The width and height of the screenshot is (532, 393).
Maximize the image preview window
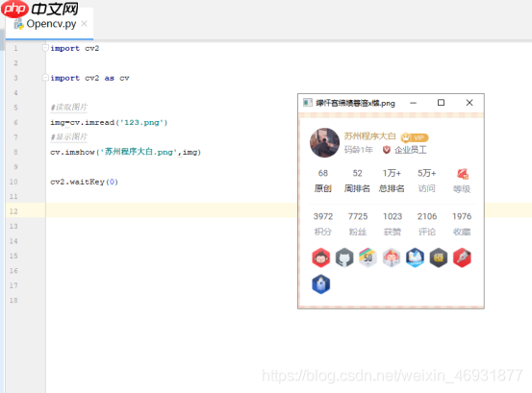point(441,103)
